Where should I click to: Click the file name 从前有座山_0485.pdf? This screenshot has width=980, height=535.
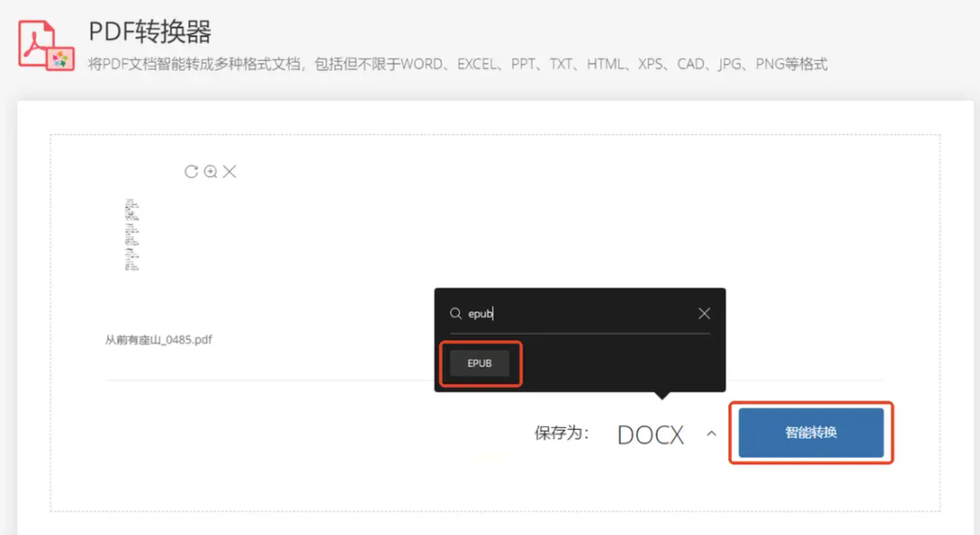coord(158,340)
